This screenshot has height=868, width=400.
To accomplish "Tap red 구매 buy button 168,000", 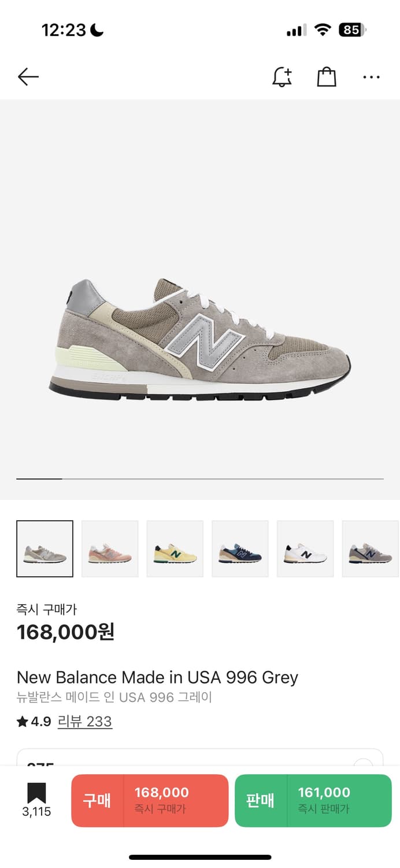I will point(150,800).
